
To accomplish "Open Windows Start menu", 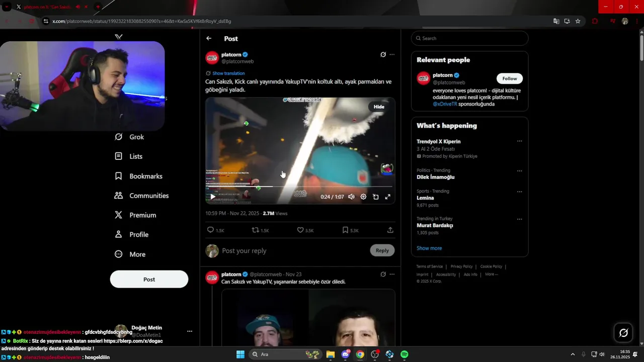I will click(x=240, y=354).
